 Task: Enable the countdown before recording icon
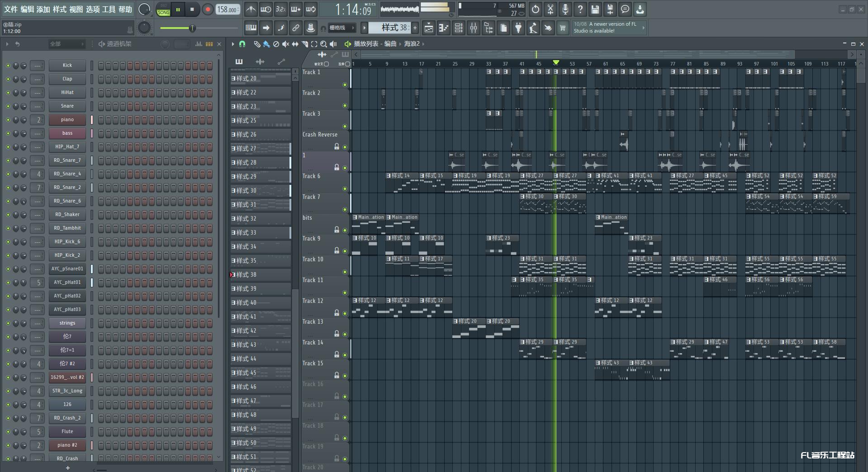(x=281, y=9)
